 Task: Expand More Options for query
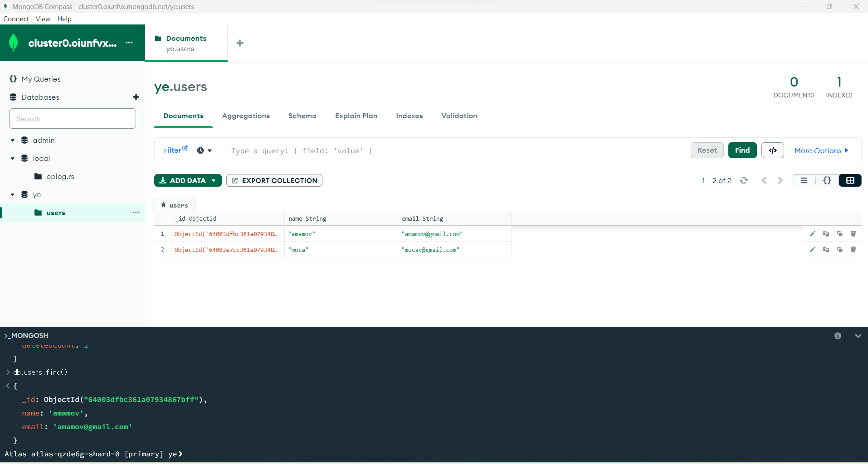[821, 150]
